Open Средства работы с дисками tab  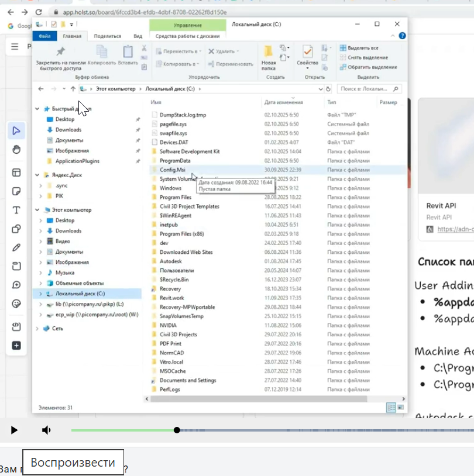pos(188,36)
